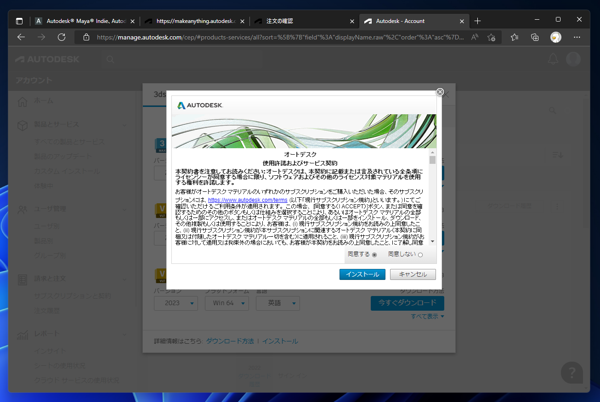Image resolution: width=600 pixels, height=402 pixels.
Task: Add this page to favorites star icon
Action: [x=491, y=37]
